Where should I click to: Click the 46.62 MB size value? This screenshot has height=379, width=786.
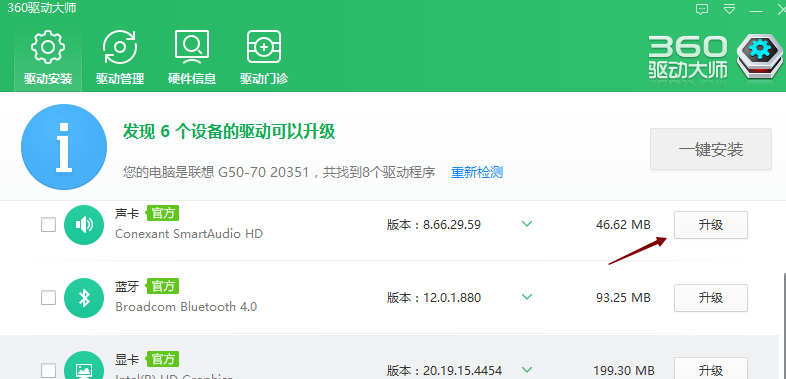(x=623, y=225)
